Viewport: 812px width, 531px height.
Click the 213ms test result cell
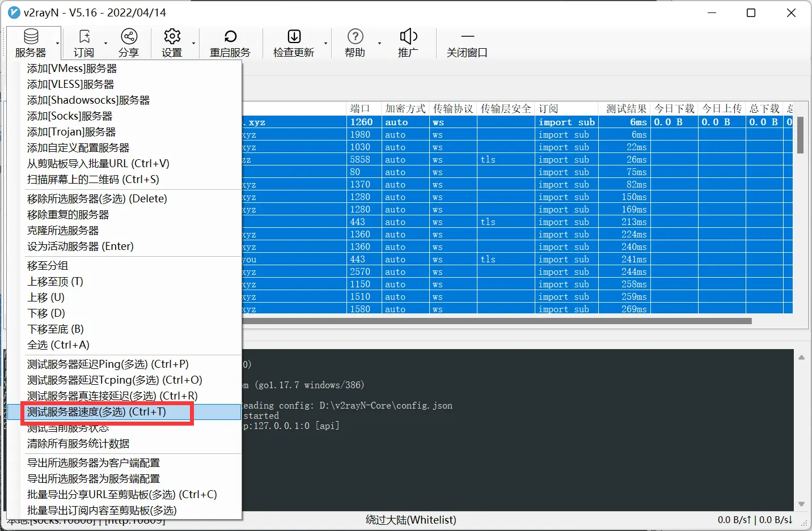[x=624, y=222]
